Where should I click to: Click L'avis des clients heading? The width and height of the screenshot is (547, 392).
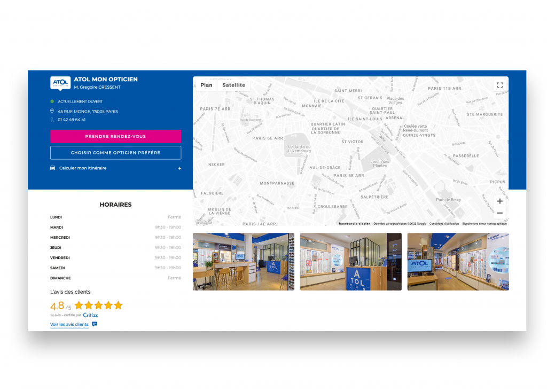tap(70, 292)
